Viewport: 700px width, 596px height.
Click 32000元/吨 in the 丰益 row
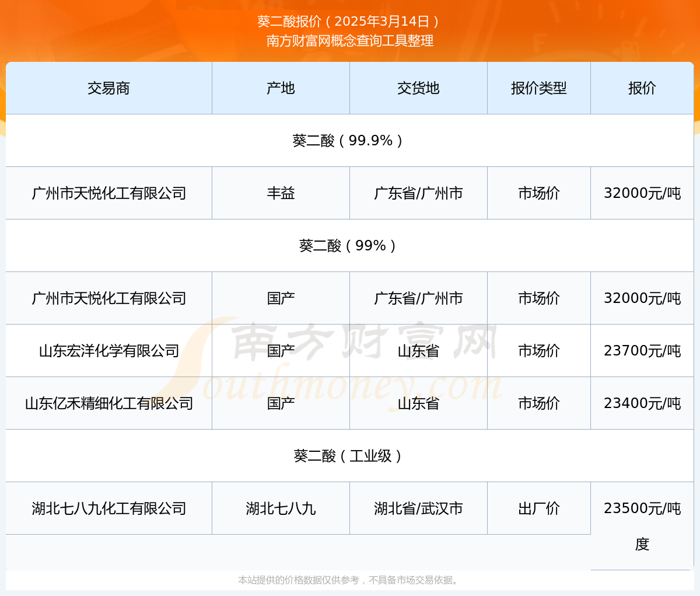[x=642, y=193]
